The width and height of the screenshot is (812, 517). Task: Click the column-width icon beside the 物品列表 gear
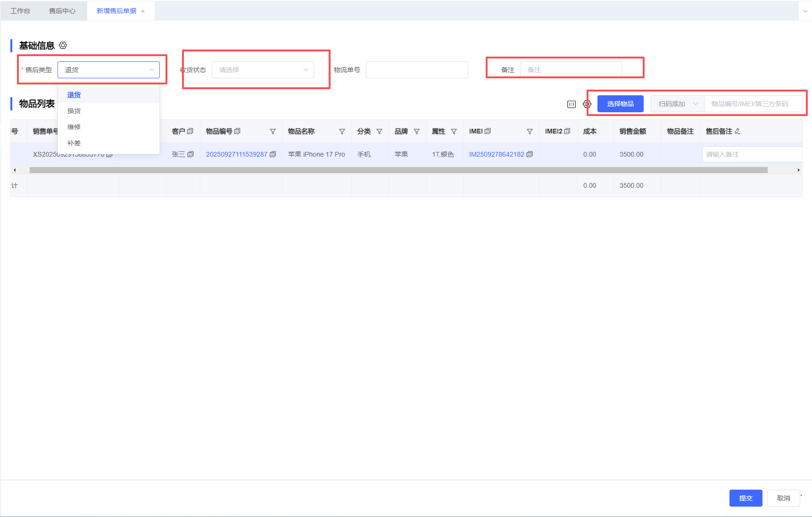click(571, 104)
